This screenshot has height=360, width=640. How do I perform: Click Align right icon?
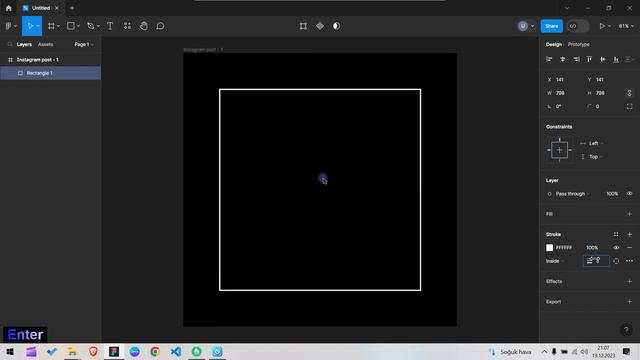(576, 60)
